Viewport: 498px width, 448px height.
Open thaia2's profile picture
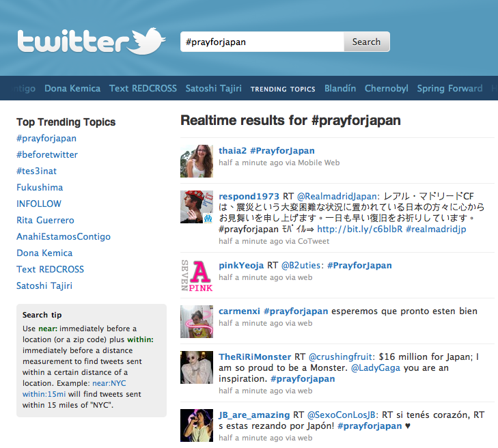coord(197,161)
